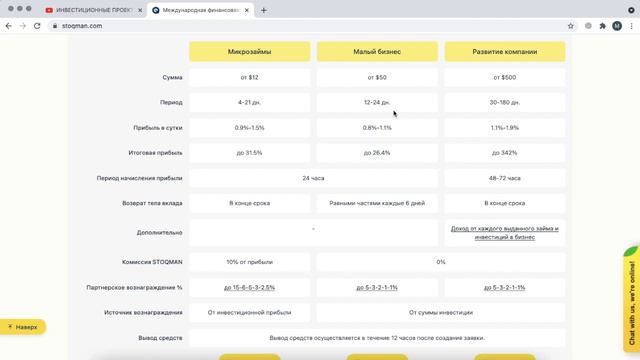This screenshot has height=360, width=640.
Task: Open a new browser tab with plus
Action: coord(264,10)
